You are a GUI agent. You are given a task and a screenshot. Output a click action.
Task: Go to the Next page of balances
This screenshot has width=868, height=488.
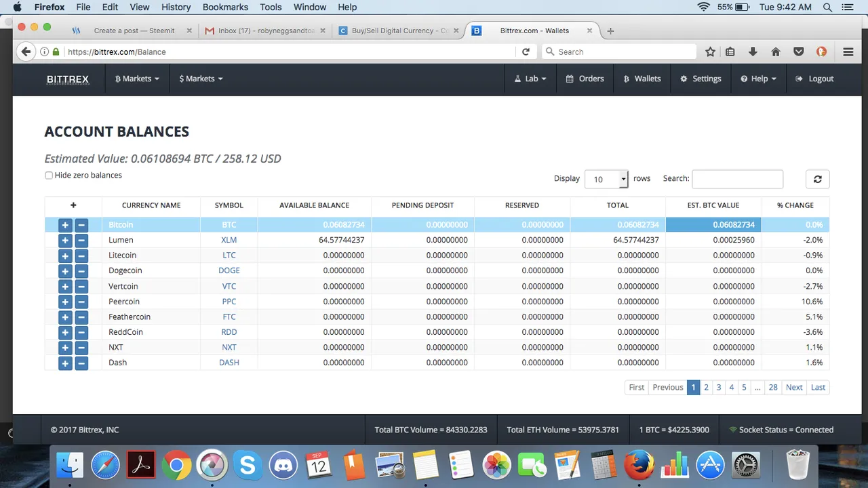coord(794,387)
